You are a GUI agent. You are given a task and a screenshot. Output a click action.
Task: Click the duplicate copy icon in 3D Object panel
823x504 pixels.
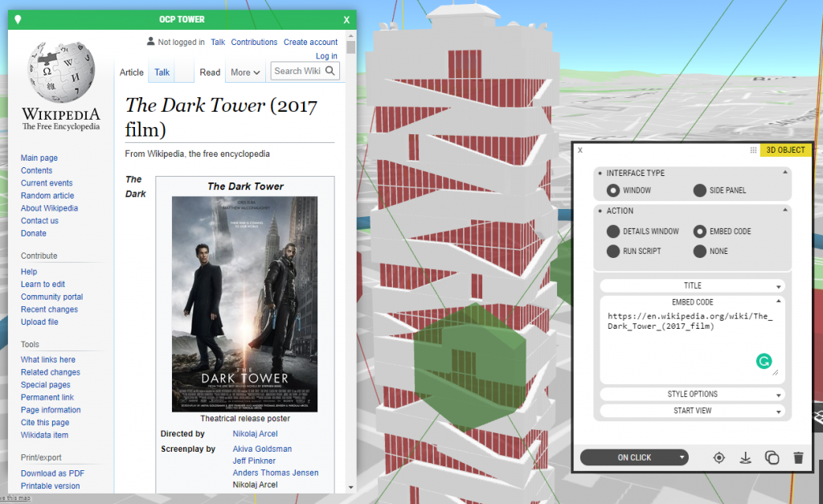click(772, 458)
